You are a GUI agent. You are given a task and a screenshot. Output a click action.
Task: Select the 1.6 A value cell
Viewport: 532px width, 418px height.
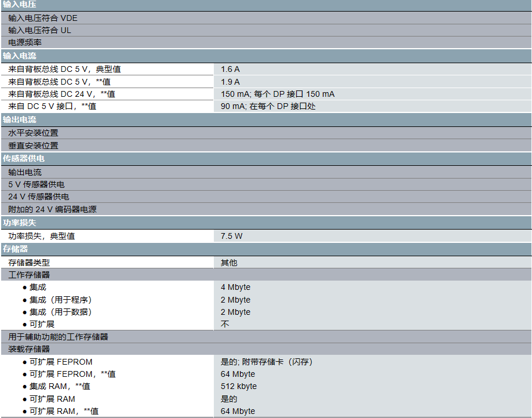tap(230, 69)
